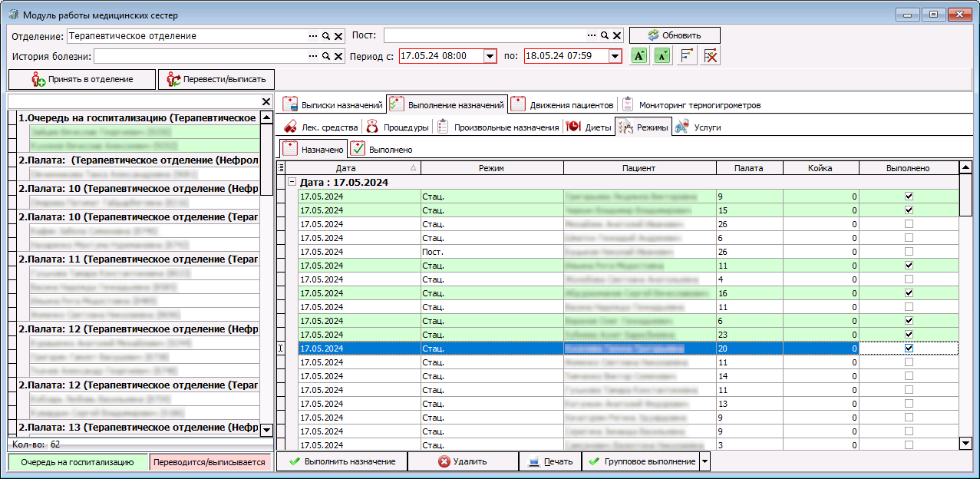
Task: Click the clear grouping icon with red X
Action: [711, 56]
